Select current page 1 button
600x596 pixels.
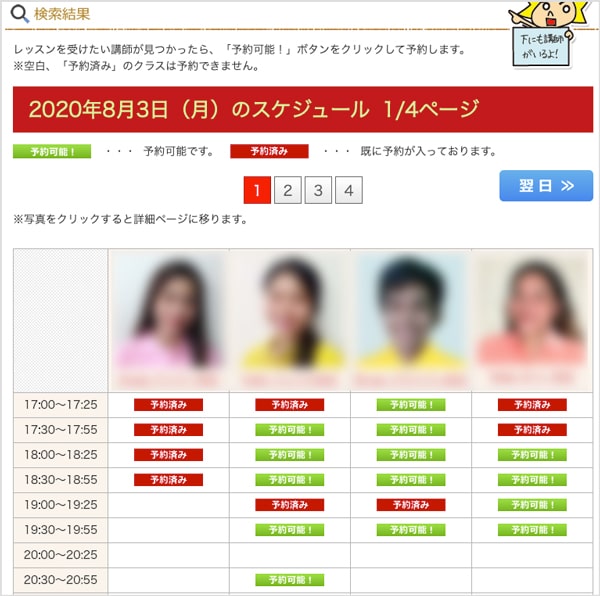coord(257,190)
